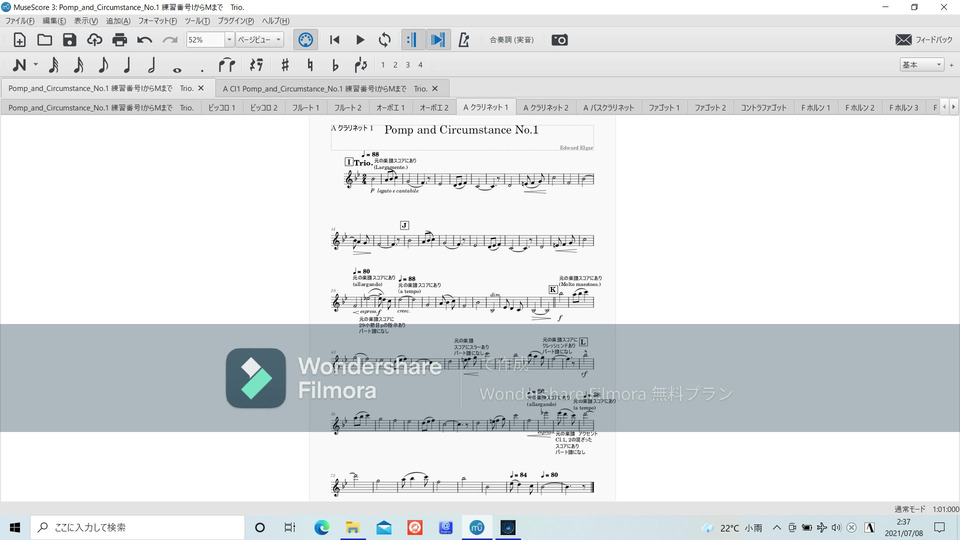The width and height of the screenshot is (960, 540).
Task: Focus the Windows search box
Action: point(138,527)
